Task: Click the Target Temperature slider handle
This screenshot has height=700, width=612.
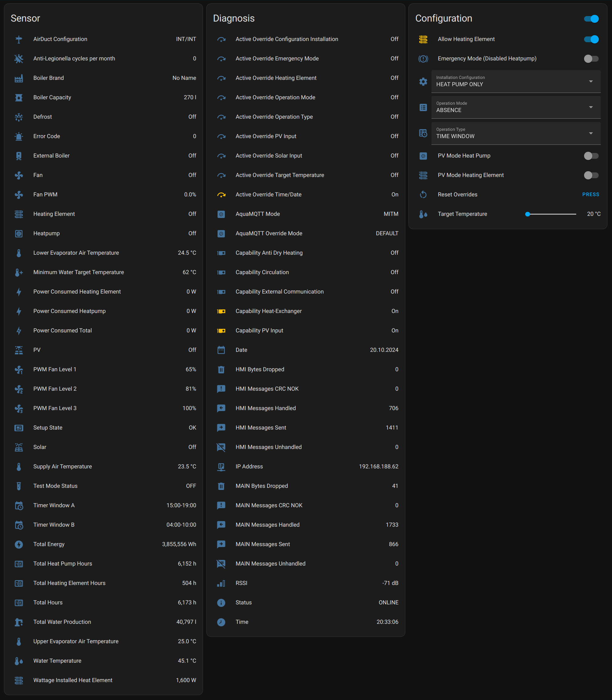Action: point(528,214)
